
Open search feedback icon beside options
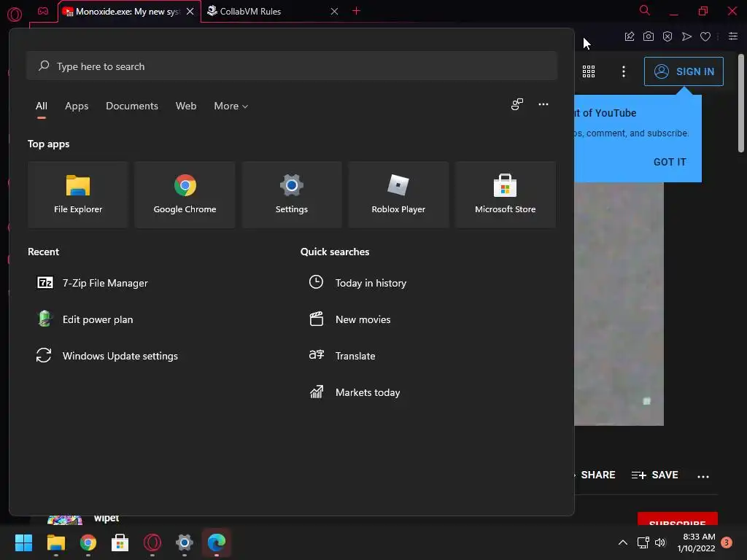pyautogui.click(x=517, y=104)
